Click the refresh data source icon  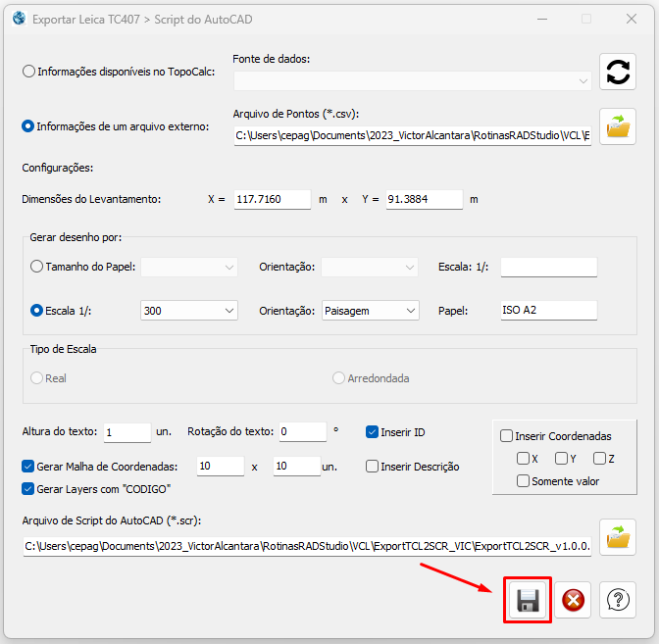click(x=617, y=72)
